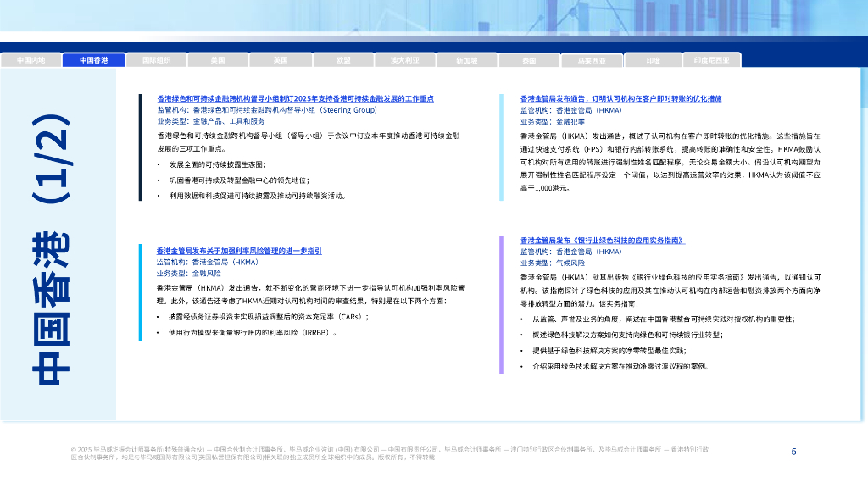Open the 客户即时转账优化措施 announcement link
Viewport: 868px width, 488px height.
pyautogui.click(x=620, y=98)
